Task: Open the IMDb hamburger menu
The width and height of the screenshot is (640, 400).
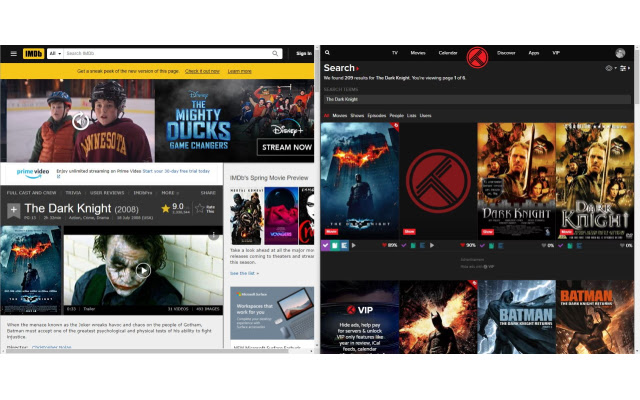Action: (13, 53)
